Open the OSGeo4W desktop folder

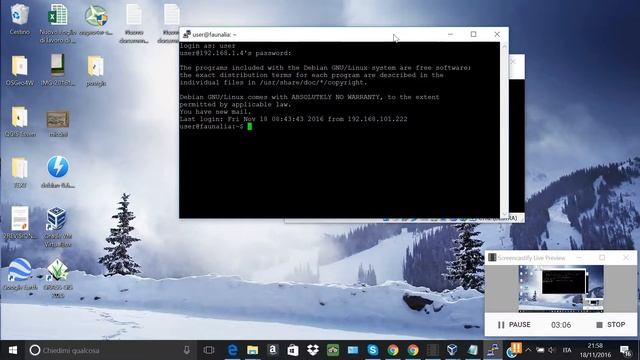(19, 66)
